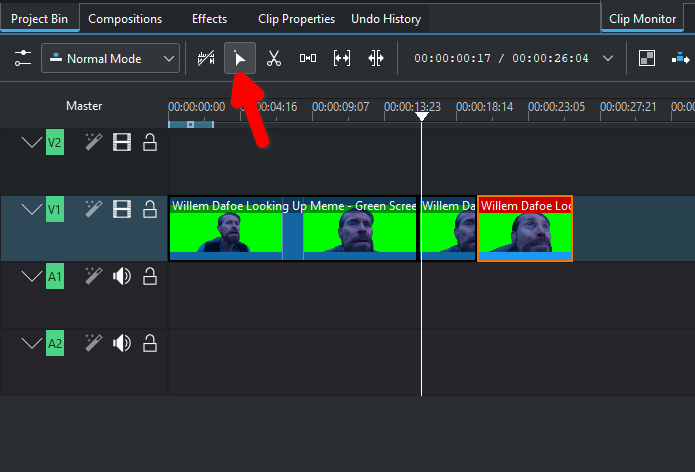The image size is (695, 472).
Task: Select the short Willem Da clip after playhead
Action: coord(448,229)
